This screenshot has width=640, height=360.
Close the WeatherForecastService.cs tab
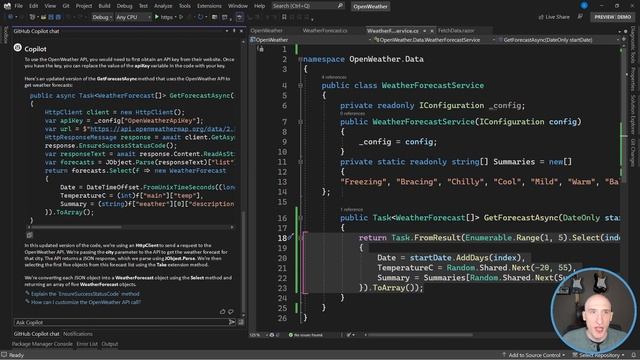[432, 31]
